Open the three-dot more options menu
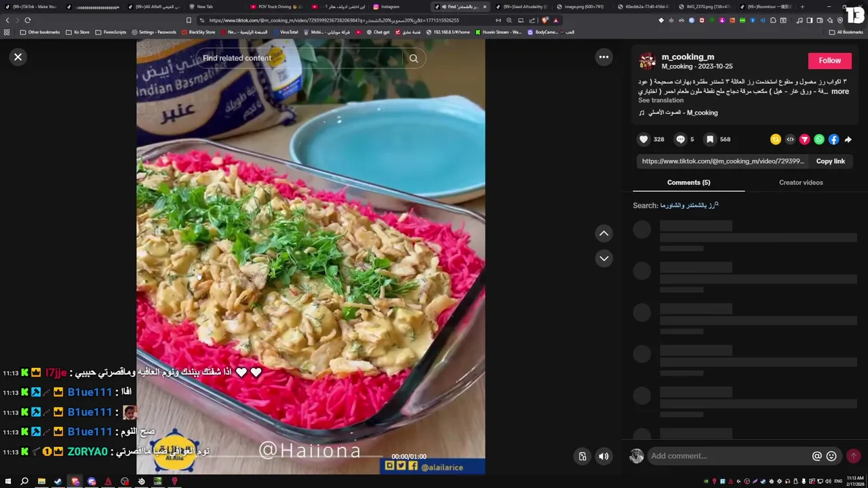The height and width of the screenshot is (488, 868). click(x=604, y=57)
